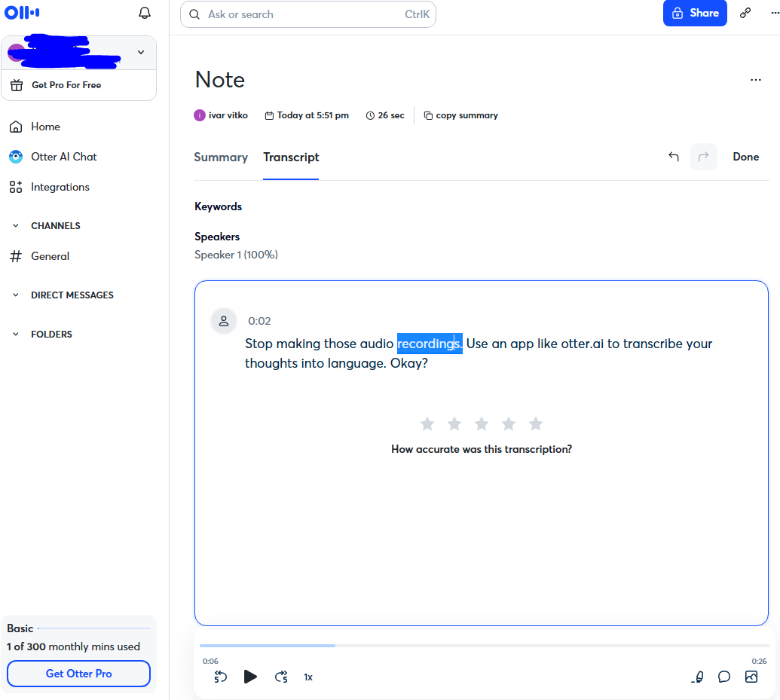Add a comment with bubble icon
Image resolution: width=780 pixels, height=700 pixels.
(724, 677)
